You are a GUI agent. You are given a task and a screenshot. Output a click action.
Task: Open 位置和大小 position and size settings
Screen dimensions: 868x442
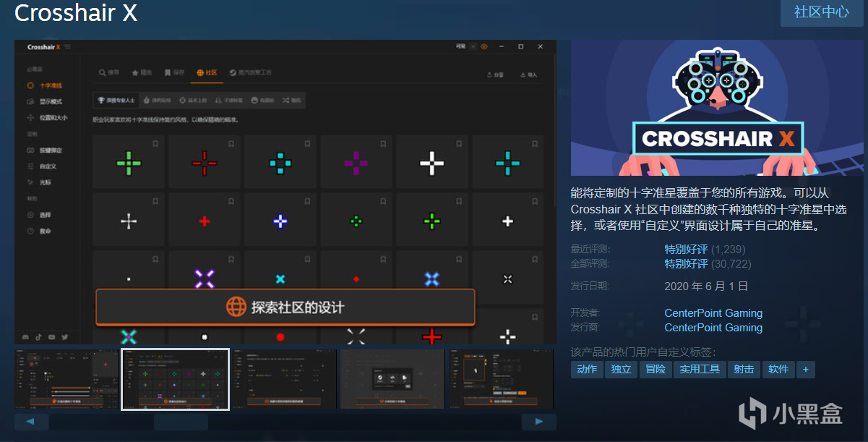pyautogui.click(x=47, y=117)
